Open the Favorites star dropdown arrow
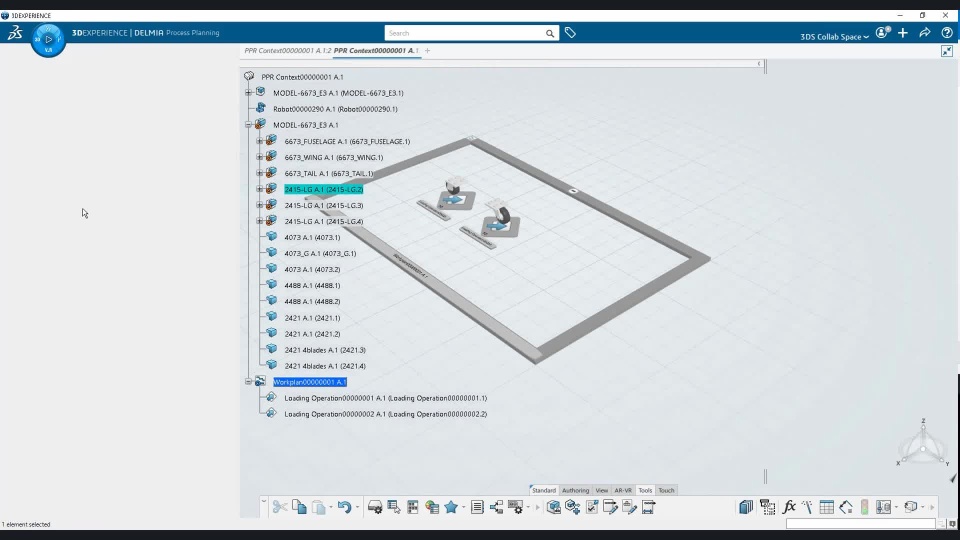The height and width of the screenshot is (540, 960). point(463,508)
